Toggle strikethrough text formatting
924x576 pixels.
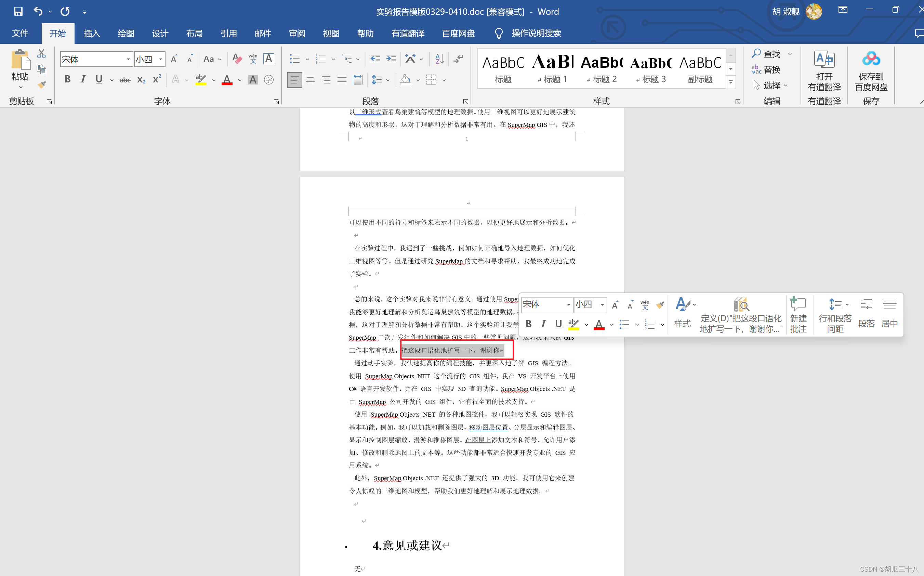(x=125, y=80)
